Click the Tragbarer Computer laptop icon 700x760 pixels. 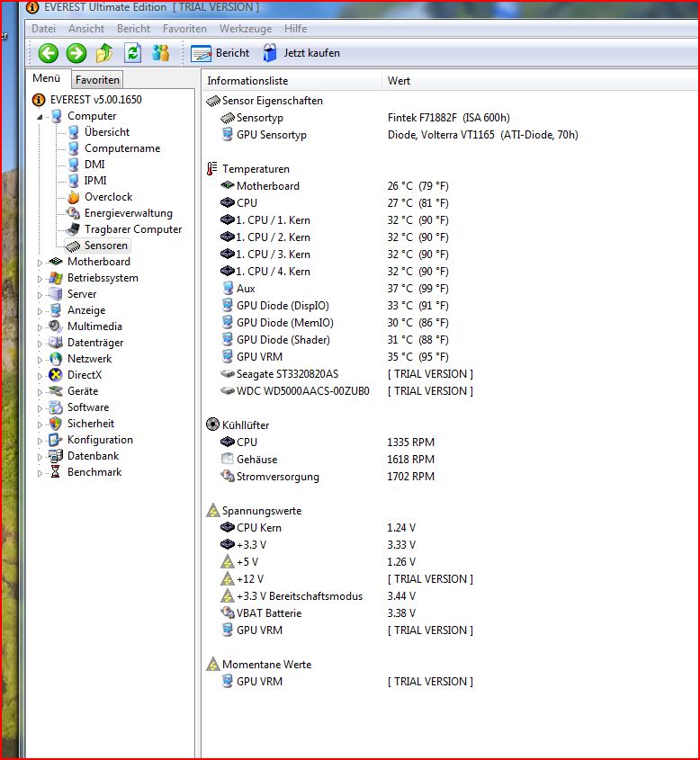pyautogui.click(x=73, y=228)
